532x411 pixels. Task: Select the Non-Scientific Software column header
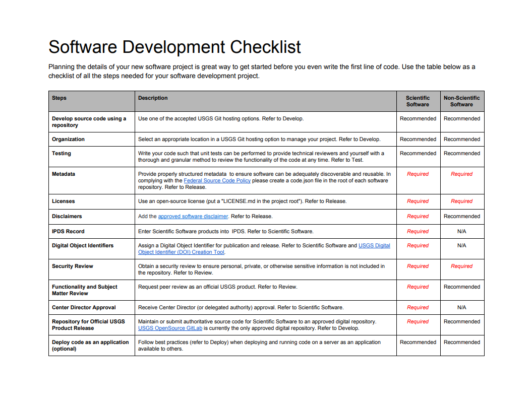pos(461,101)
